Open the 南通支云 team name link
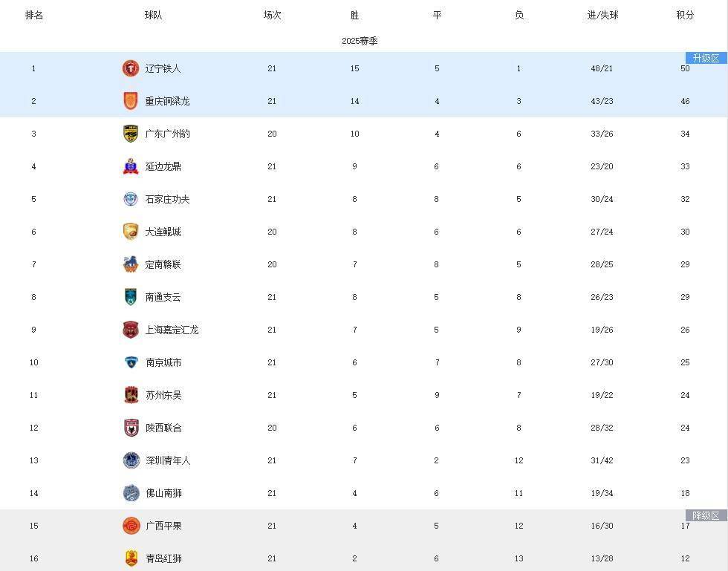This screenshot has height=571, width=728. click(x=163, y=297)
